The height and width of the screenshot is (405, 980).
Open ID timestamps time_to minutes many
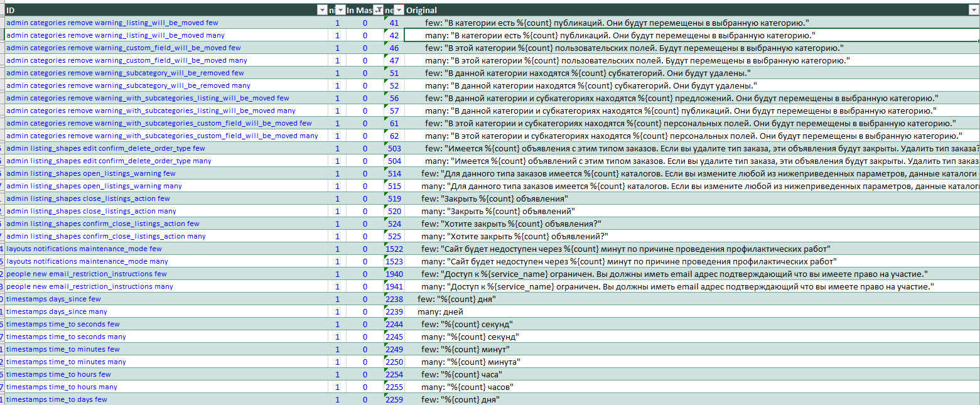tap(66, 362)
